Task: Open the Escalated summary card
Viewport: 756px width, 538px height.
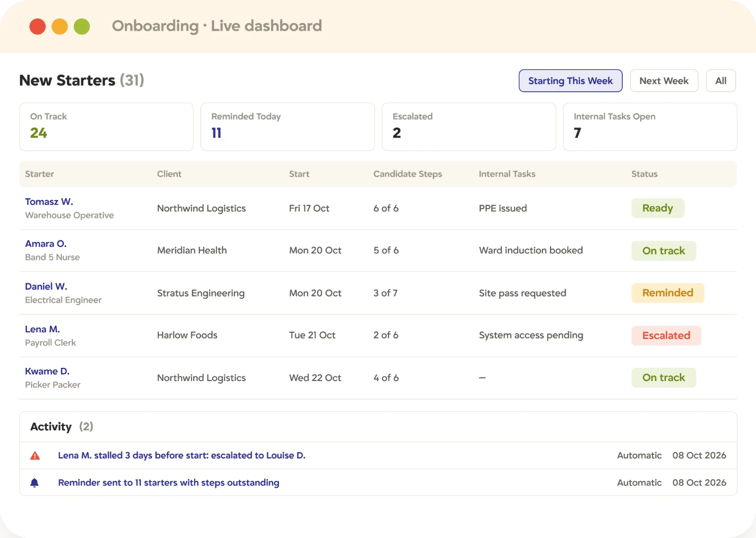Action: pos(469,127)
